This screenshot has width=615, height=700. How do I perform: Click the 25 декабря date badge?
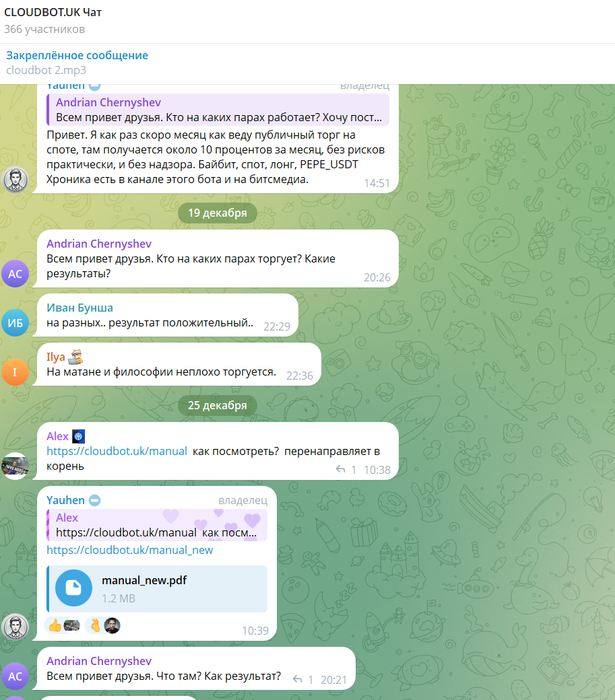(x=218, y=405)
